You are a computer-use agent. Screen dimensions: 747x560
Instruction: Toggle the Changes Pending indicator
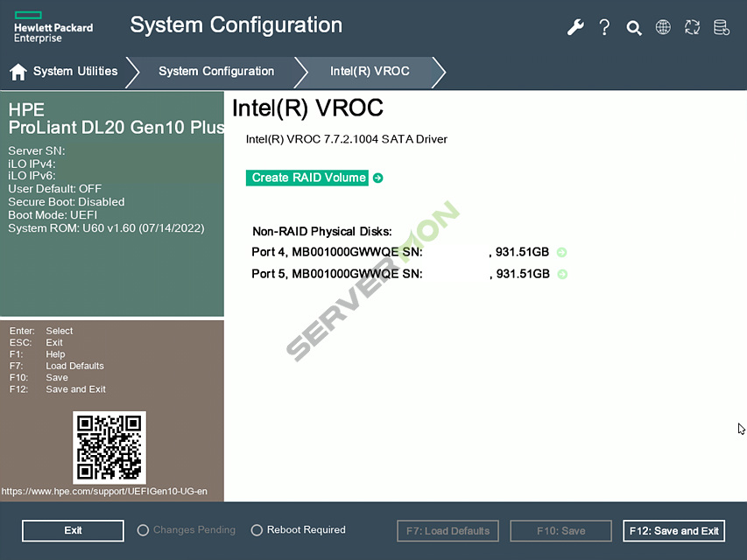click(187, 530)
